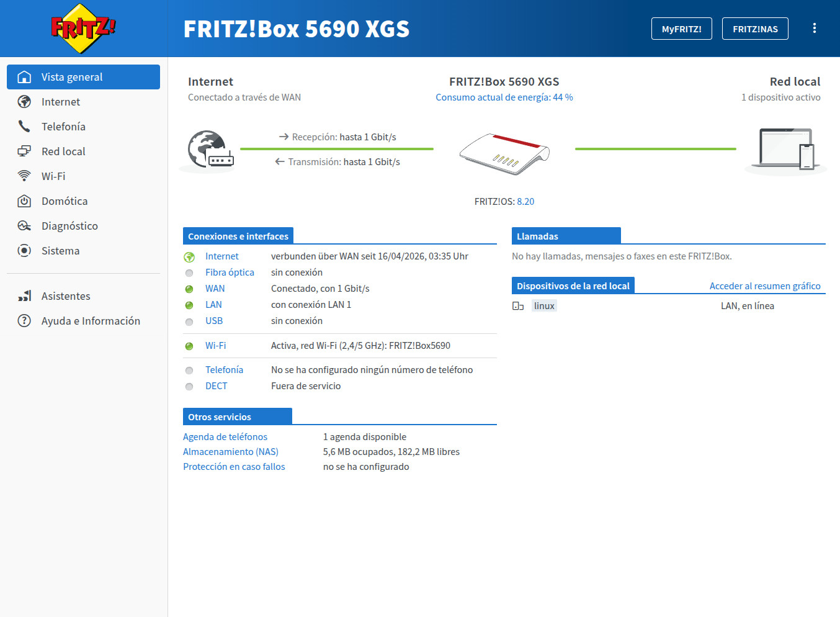Click the green status dot beside Wi-Fi

point(189,346)
